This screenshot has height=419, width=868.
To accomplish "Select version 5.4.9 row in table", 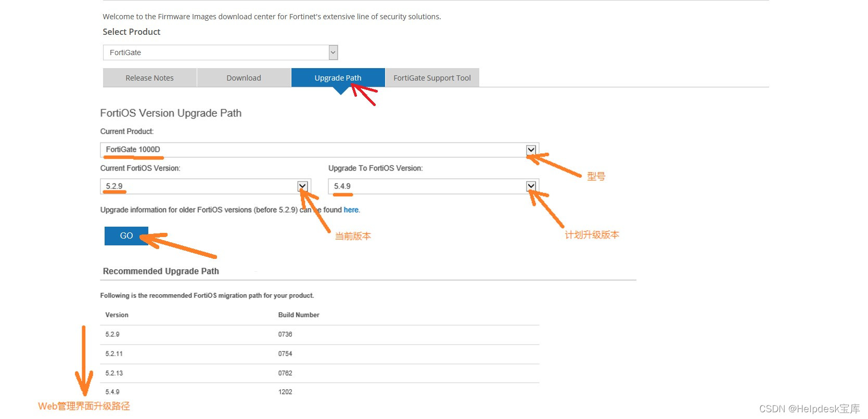I will pos(320,392).
